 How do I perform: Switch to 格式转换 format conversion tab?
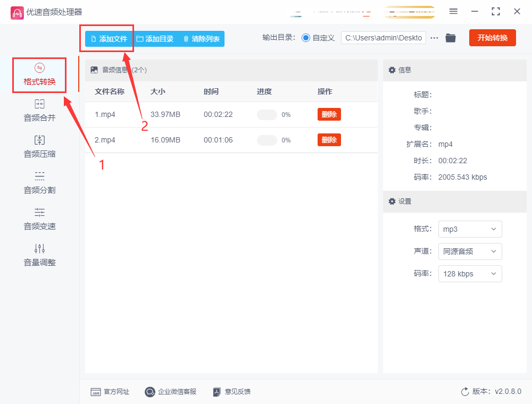click(39, 75)
